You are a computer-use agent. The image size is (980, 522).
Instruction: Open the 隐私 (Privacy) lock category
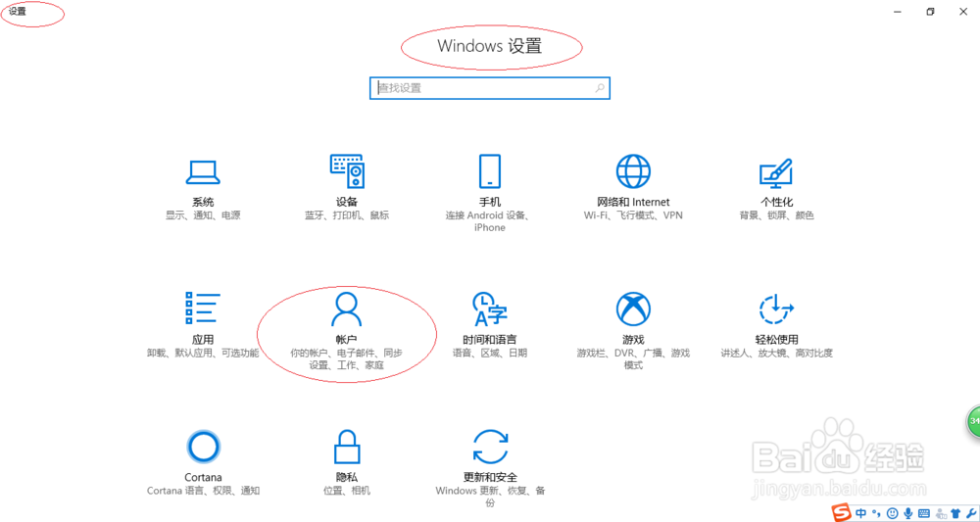point(347,462)
